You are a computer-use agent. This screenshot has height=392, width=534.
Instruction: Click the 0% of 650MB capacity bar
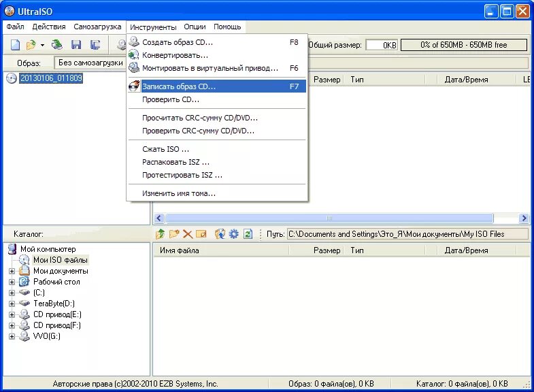tap(463, 45)
